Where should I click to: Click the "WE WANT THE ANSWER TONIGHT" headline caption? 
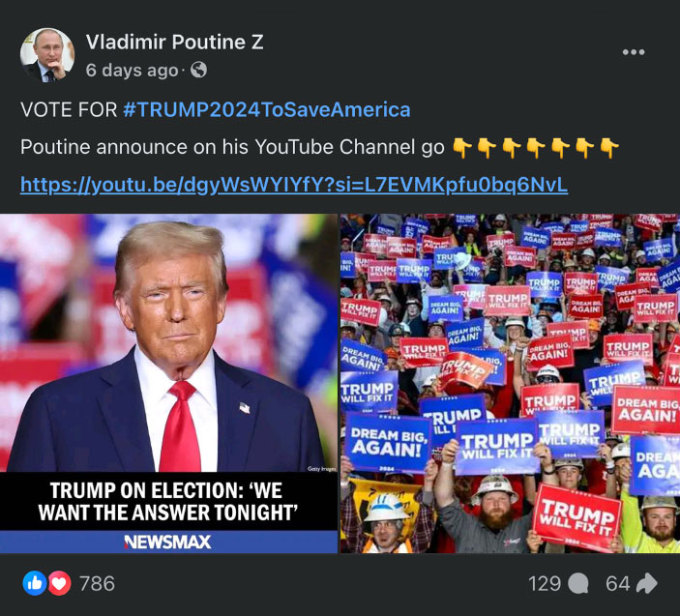click(x=168, y=501)
